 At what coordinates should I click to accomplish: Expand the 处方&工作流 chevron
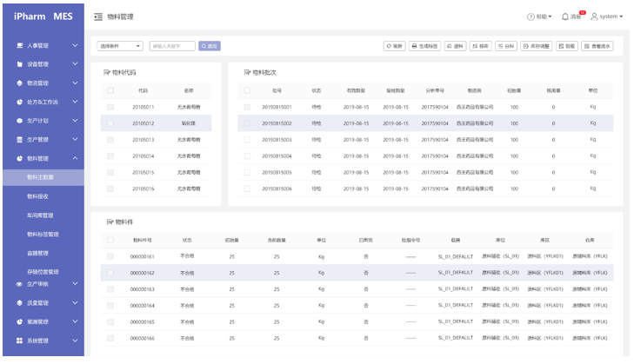coord(75,102)
